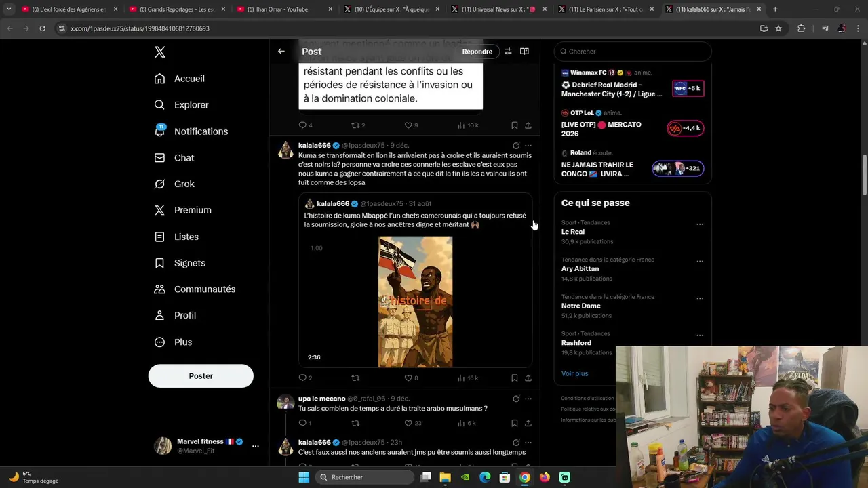Click the Chercher search field
The width and height of the screenshot is (868, 488).
[633, 52]
